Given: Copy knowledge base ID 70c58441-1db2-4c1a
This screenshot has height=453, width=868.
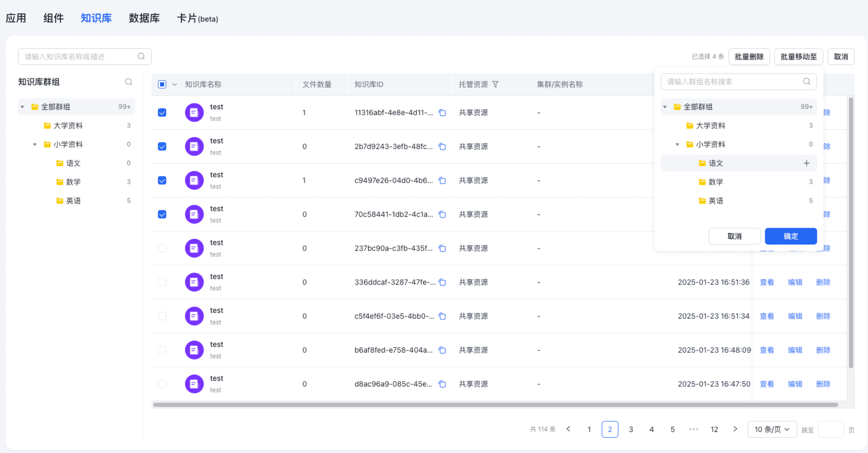Looking at the screenshot, I should pos(442,215).
